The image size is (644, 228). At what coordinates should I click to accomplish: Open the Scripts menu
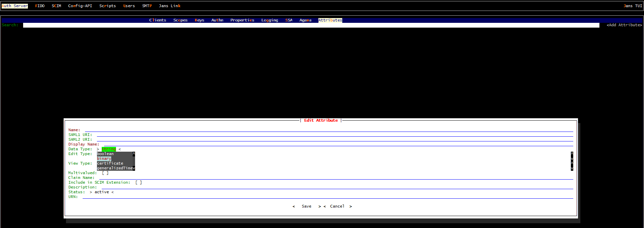[x=108, y=6]
